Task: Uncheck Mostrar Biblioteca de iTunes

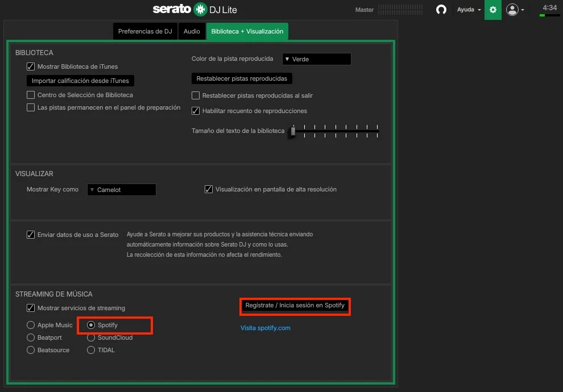Action: pos(31,66)
